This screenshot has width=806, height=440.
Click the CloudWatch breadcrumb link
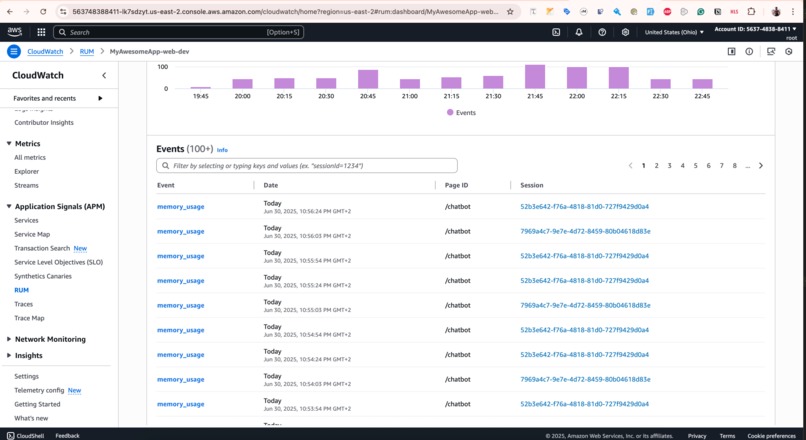[45, 51]
